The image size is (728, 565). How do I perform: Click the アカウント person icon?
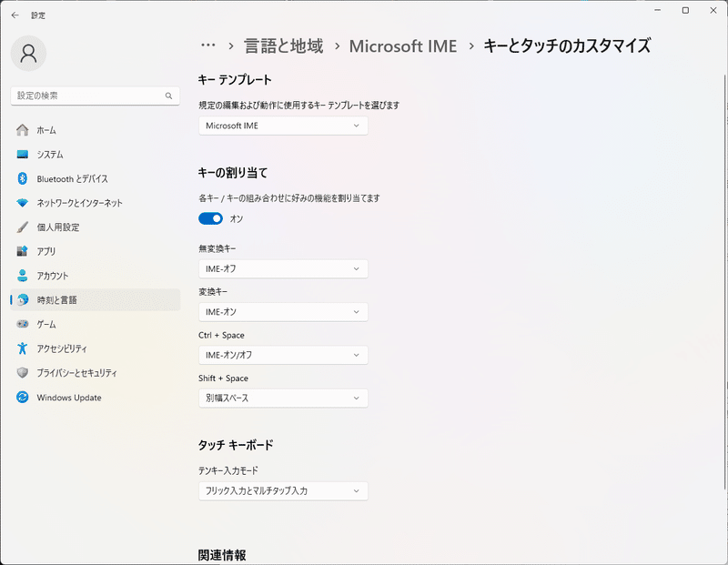click(x=22, y=276)
